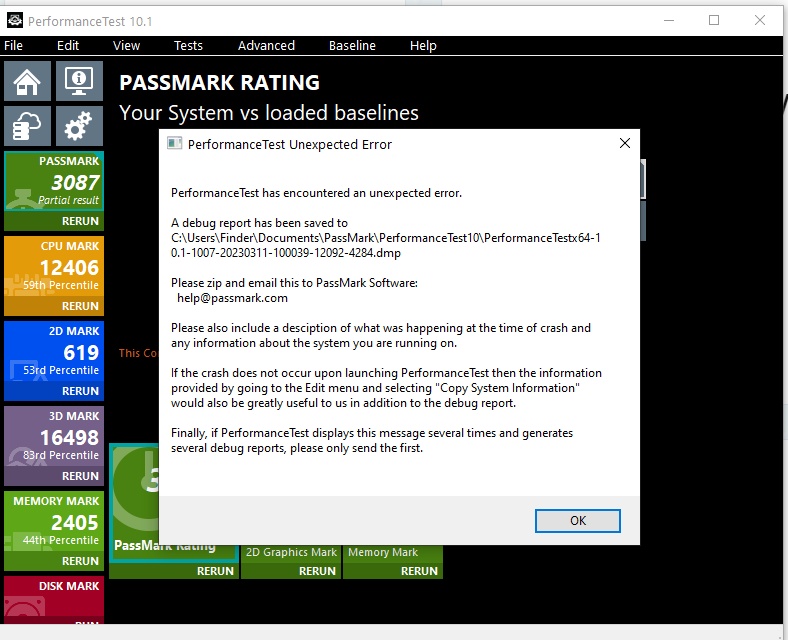Open the settings gears icon
Screen dimensions: 788x640
coord(79,126)
